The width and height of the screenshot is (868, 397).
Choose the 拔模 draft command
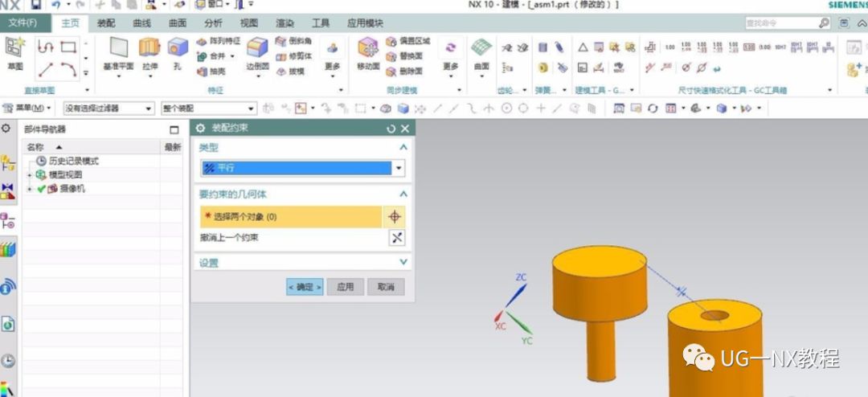(x=290, y=72)
